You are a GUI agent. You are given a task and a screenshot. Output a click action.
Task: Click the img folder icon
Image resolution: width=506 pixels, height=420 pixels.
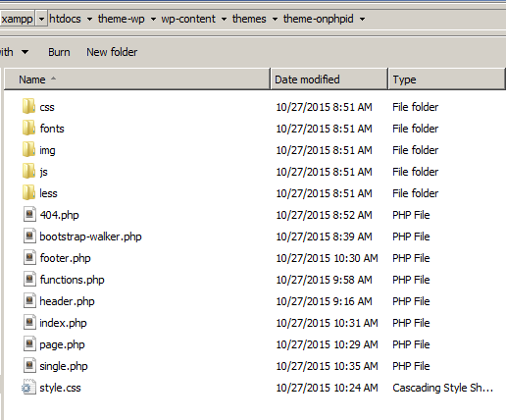point(28,149)
